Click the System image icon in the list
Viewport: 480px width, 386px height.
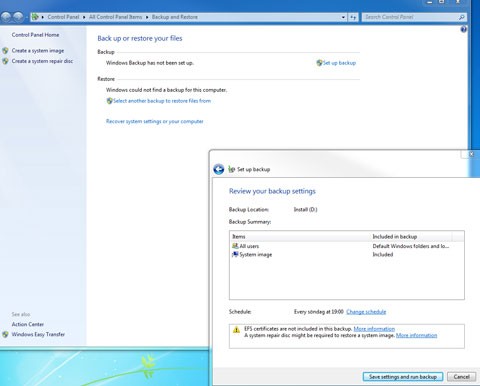tap(235, 254)
